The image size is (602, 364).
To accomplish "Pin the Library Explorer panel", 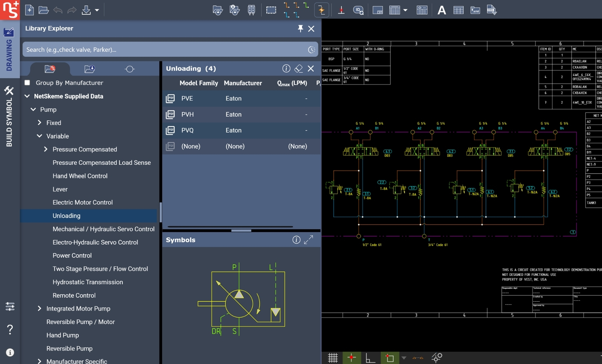I will (300, 29).
